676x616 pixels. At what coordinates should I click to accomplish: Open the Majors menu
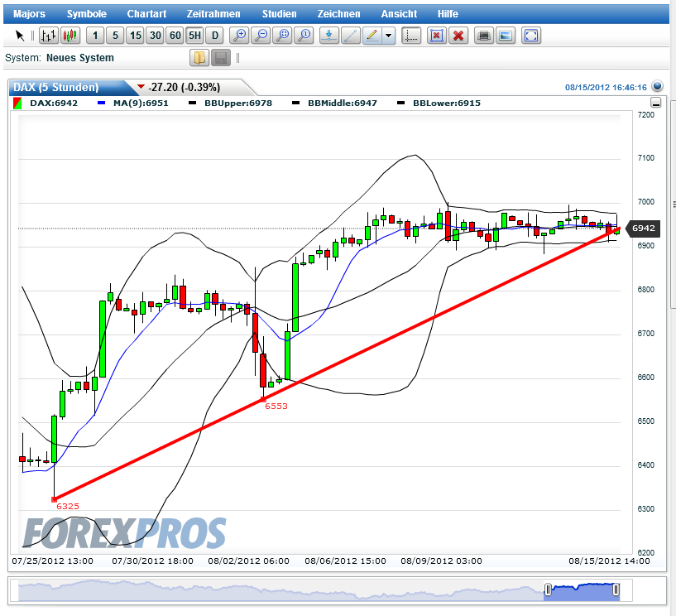click(x=29, y=14)
